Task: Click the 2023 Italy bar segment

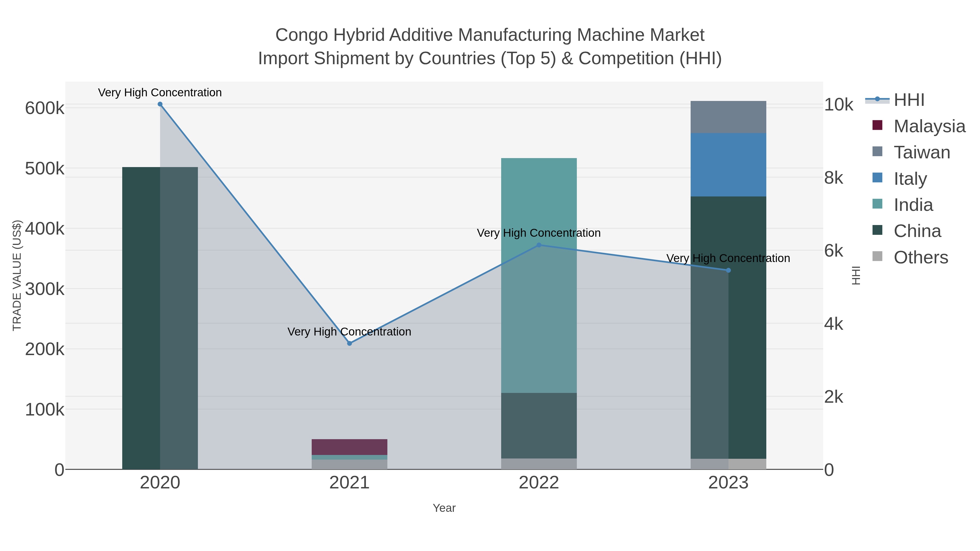Action: coord(728,165)
